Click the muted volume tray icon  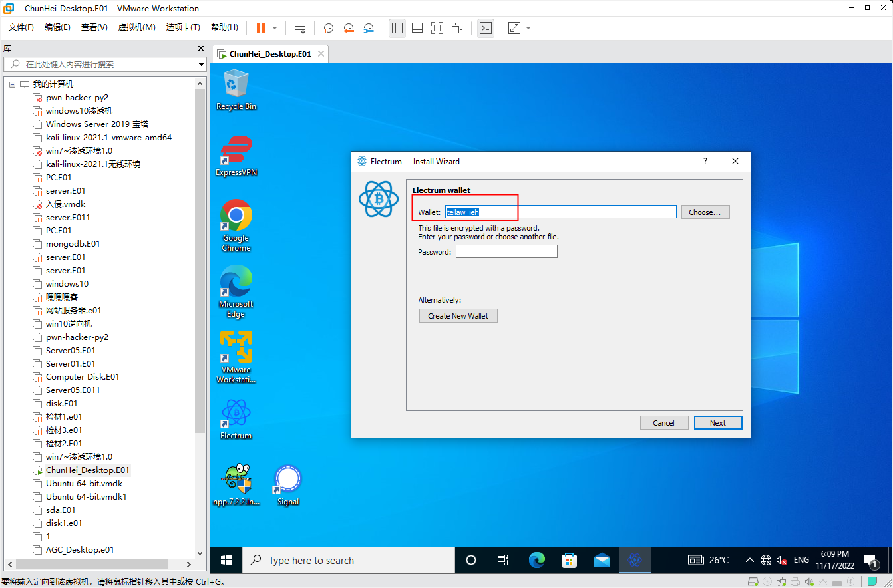point(783,560)
